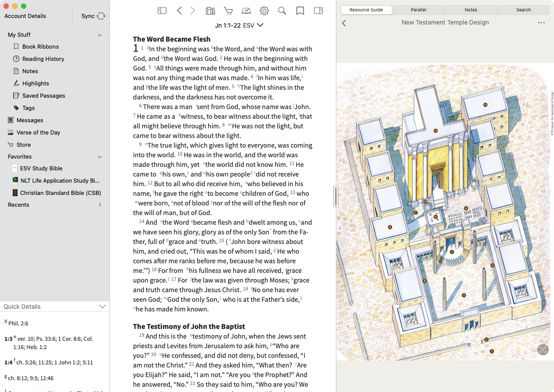Click the panel divider handle
Image resolution: width=554 pixels, height=392 pixels.
coord(336,196)
